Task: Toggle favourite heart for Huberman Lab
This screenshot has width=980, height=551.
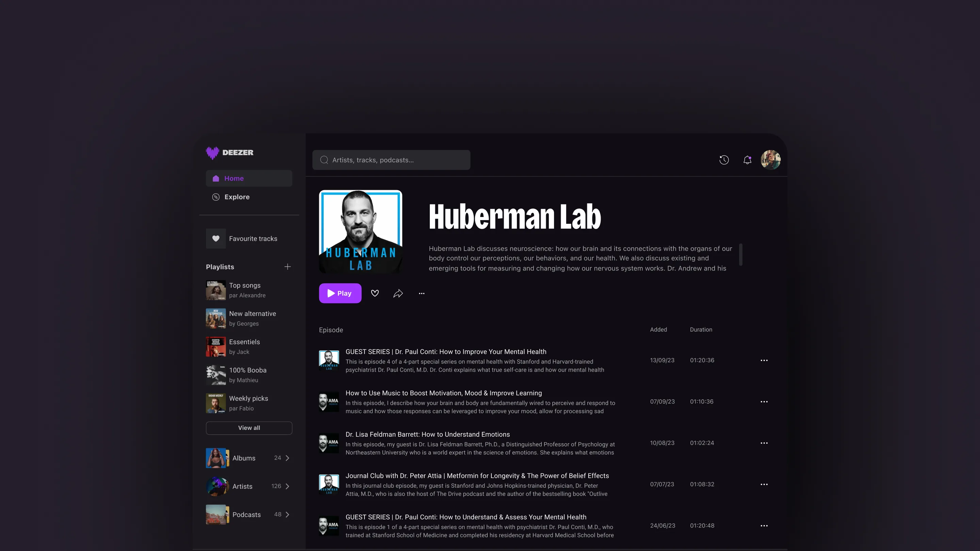Action: point(375,293)
